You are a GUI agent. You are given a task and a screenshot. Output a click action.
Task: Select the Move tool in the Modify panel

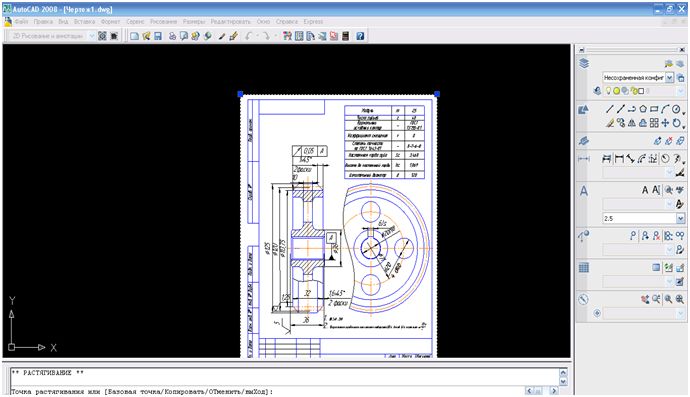(665, 123)
